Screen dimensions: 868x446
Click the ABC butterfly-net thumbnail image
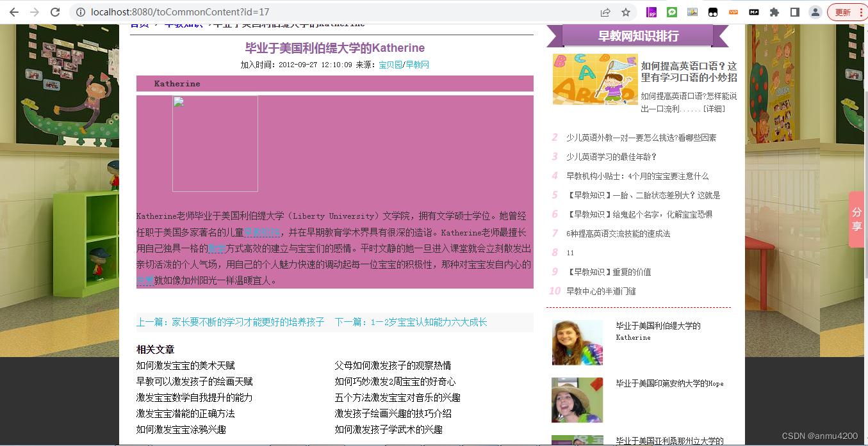click(595, 79)
